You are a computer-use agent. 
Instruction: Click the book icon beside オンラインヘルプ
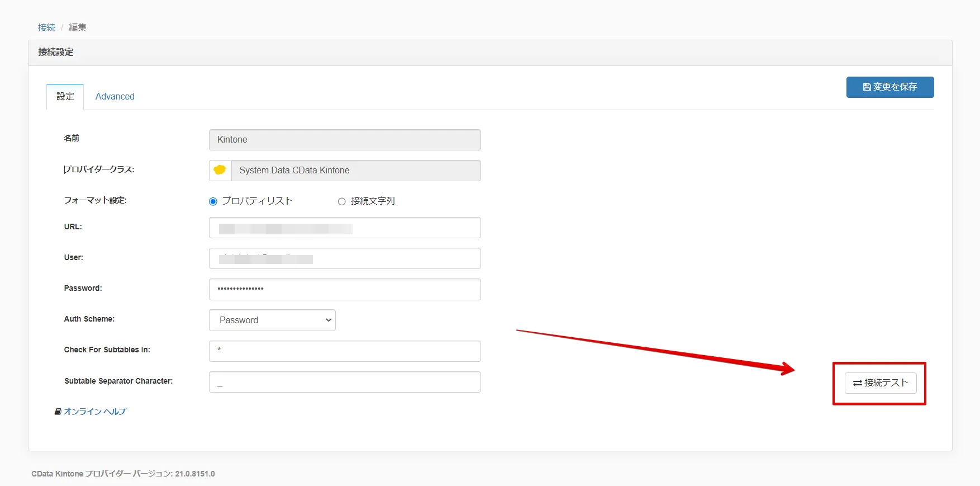pos(58,412)
